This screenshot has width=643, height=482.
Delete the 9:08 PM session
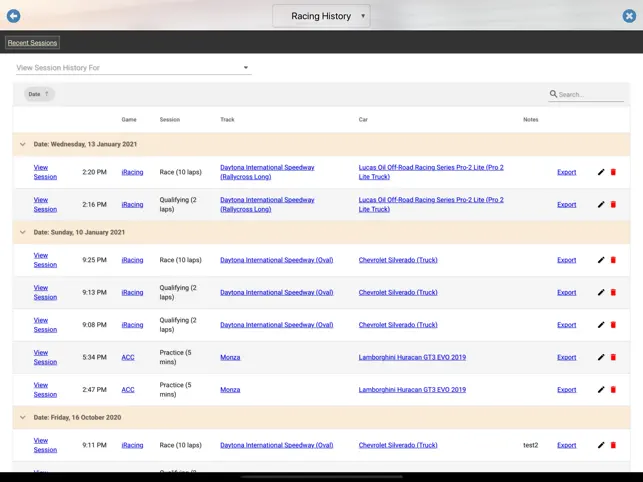pyautogui.click(x=613, y=325)
